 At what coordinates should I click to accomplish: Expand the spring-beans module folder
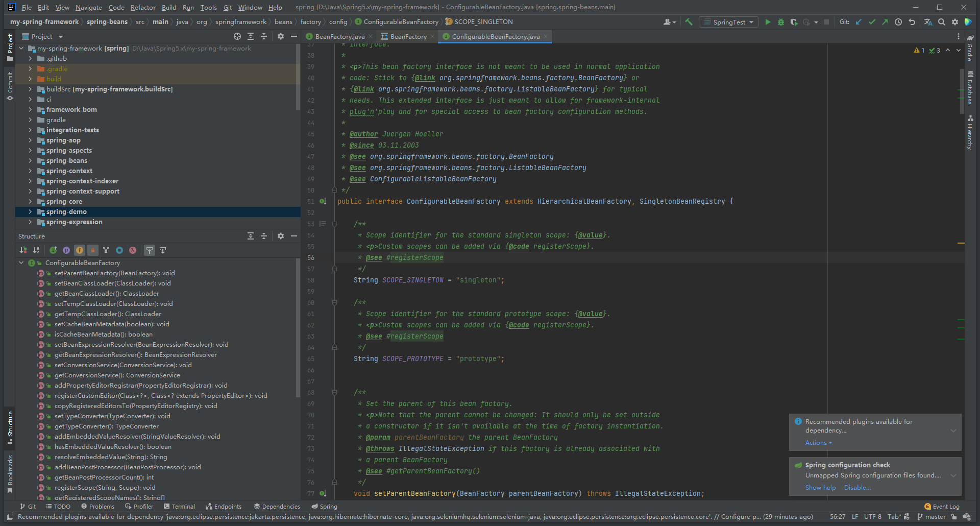[30, 161]
